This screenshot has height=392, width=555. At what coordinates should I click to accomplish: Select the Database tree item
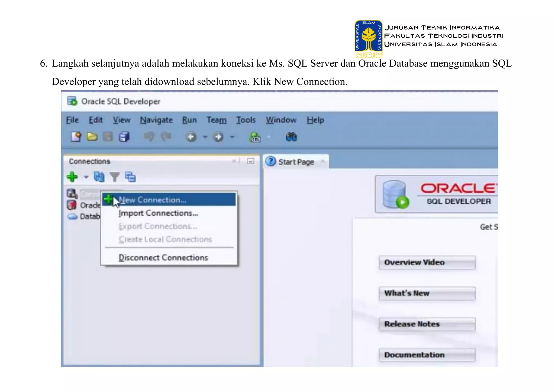(x=90, y=216)
